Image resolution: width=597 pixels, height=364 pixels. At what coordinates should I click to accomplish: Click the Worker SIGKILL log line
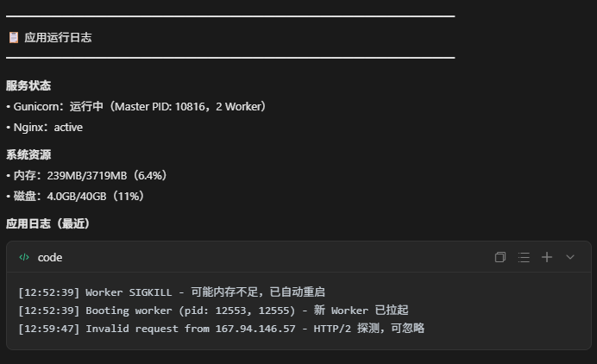(172, 292)
